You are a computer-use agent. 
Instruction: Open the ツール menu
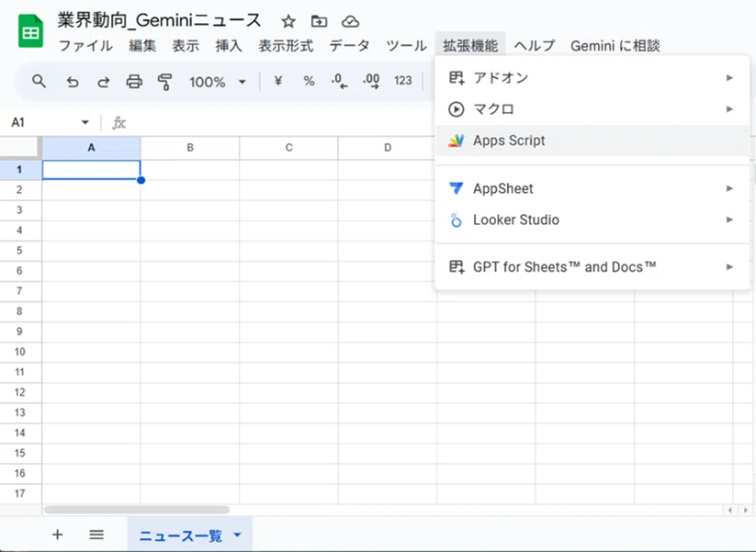(406, 46)
